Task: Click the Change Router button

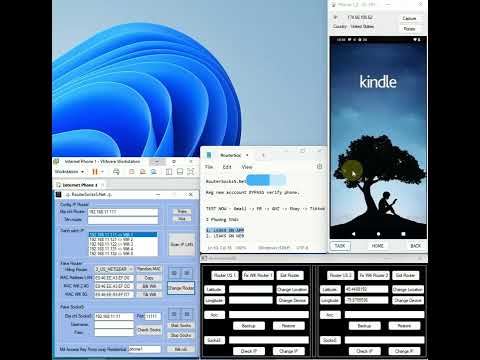Action: pos(181,288)
